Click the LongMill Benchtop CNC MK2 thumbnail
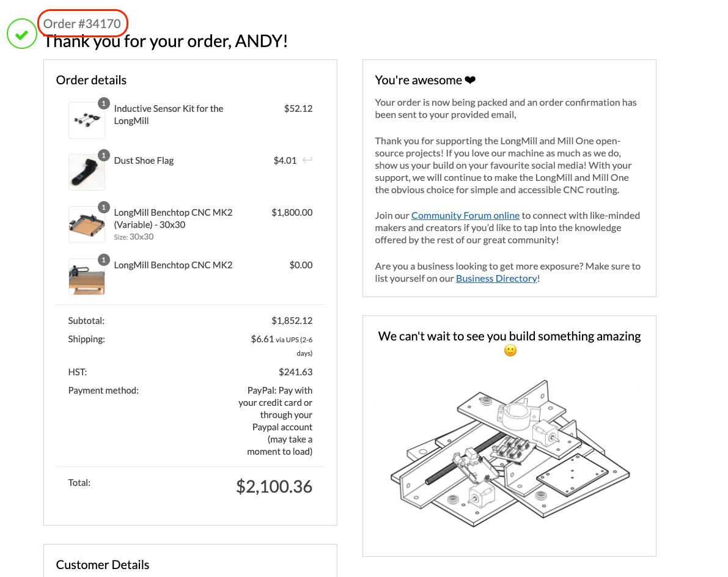Viewport: 728px width, 577px height. point(87,277)
